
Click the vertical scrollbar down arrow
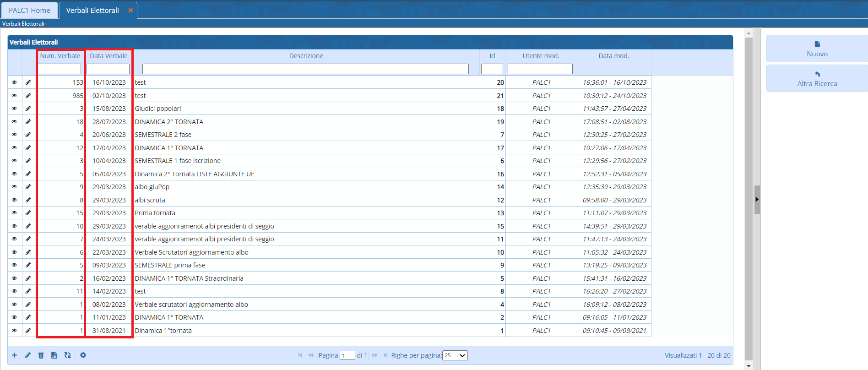pos(749,366)
